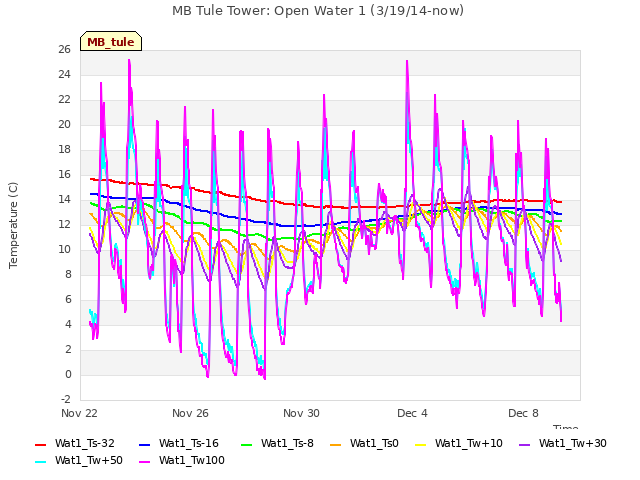Click the -2 y-axis tick label
Viewport: 640px width, 480px height.
click(x=65, y=399)
